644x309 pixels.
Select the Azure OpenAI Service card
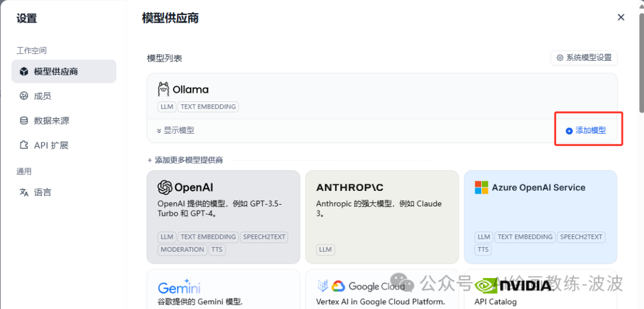540,217
